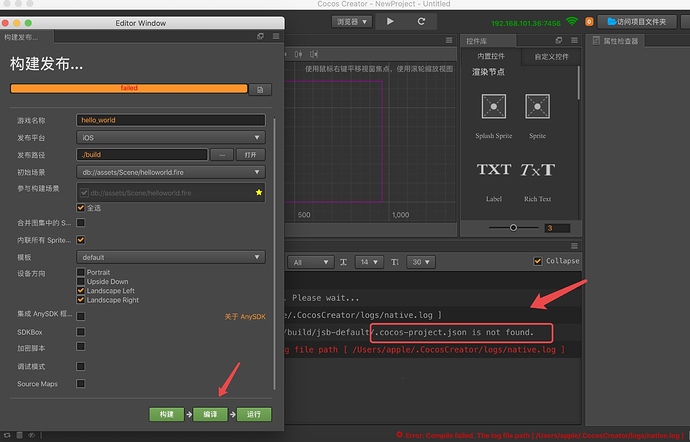This screenshot has width=690, height=442.
Task: Switch to custom controls tab
Action: click(x=551, y=57)
